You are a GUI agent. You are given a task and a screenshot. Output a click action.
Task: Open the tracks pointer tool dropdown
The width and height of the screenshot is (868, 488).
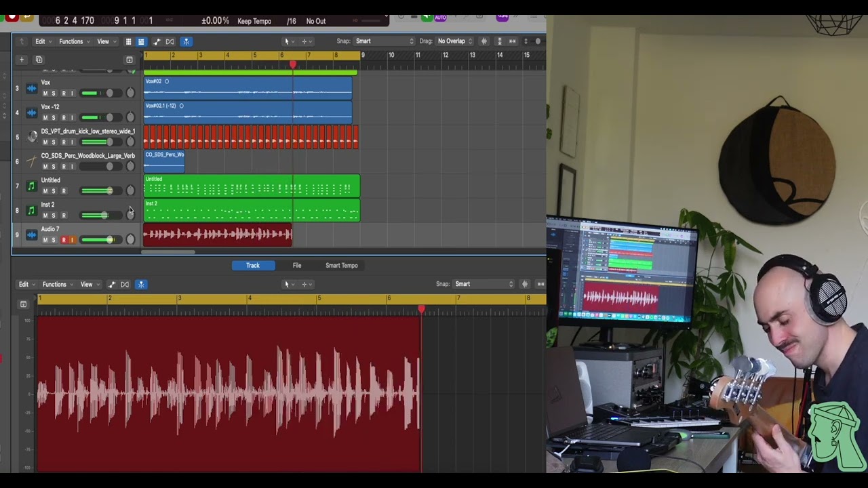tap(289, 41)
